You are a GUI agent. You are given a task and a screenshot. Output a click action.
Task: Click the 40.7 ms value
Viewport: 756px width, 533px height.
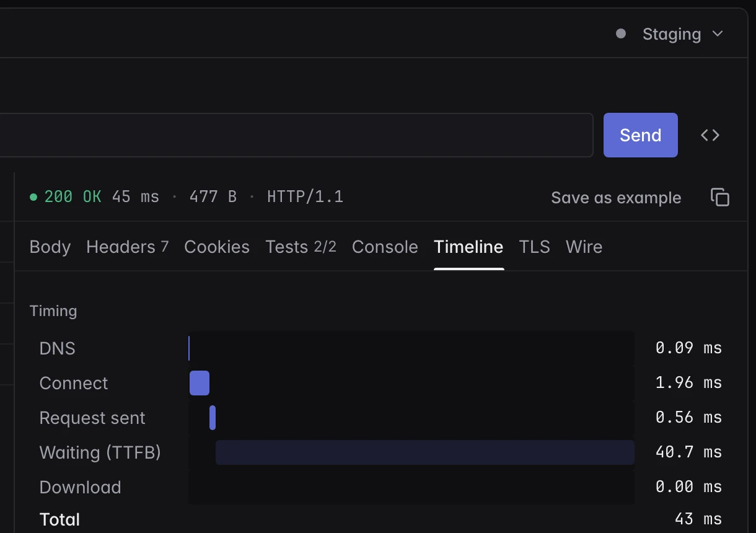(689, 452)
